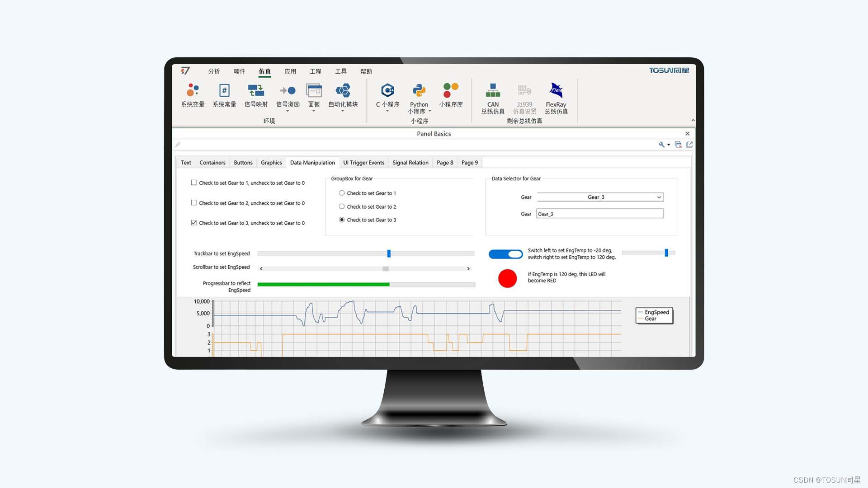Click the EngSpeed trackbar thumb
The height and width of the screenshot is (488, 868).
389,253
